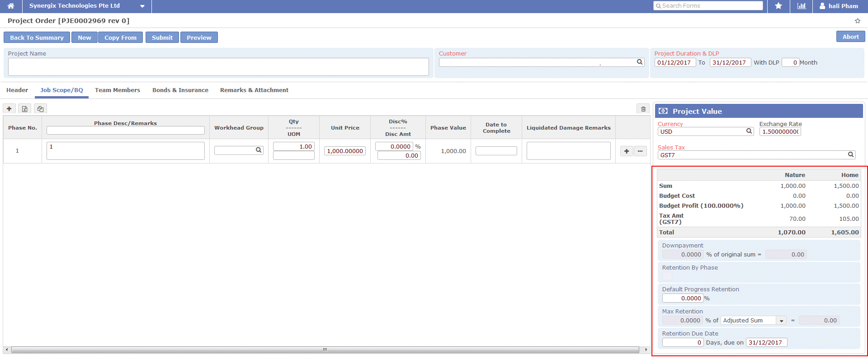Viewport: 868px width, 359px height.
Task: Click the copy phases icon
Action: (41, 109)
